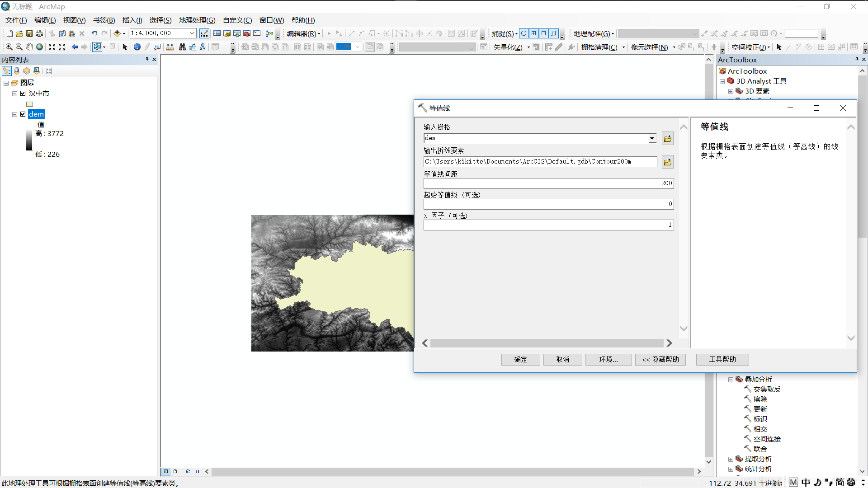This screenshot has height=488, width=868.
Task: Zoom to full extent globe
Action: (39, 47)
